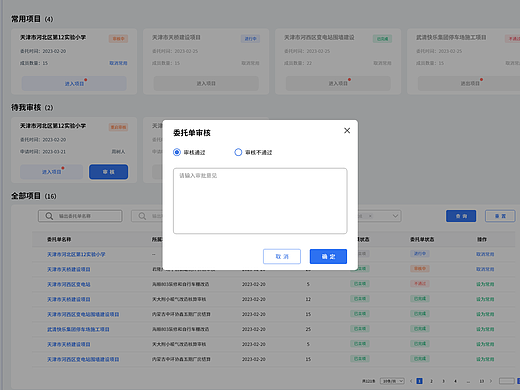Open the 武清快乐集团停车场施工项目 table link

(78, 329)
